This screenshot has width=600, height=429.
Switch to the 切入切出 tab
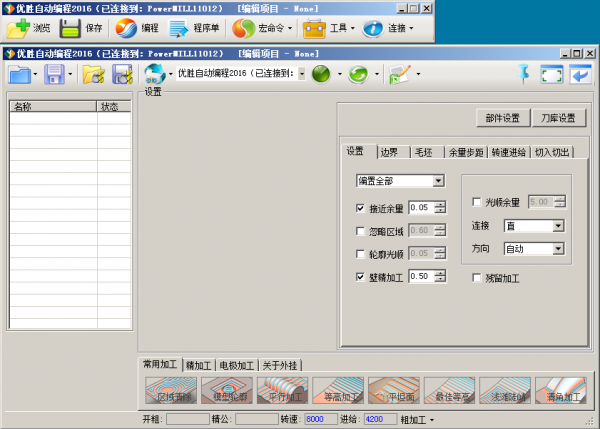tap(552, 152)
